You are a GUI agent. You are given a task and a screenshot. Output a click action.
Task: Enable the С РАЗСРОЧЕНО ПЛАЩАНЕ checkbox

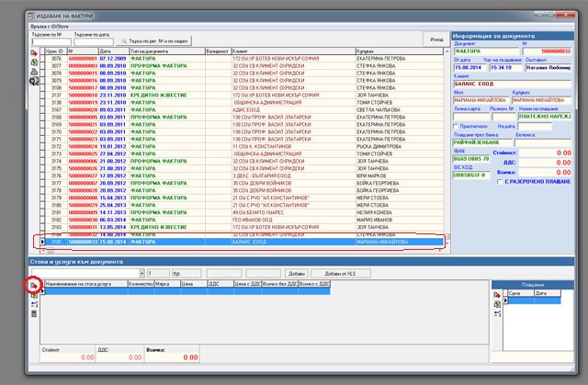click(x=500, y=181)
